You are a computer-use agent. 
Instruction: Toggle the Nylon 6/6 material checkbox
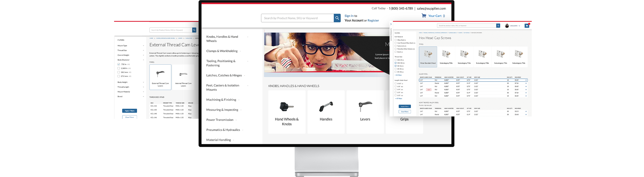(395, 46)
